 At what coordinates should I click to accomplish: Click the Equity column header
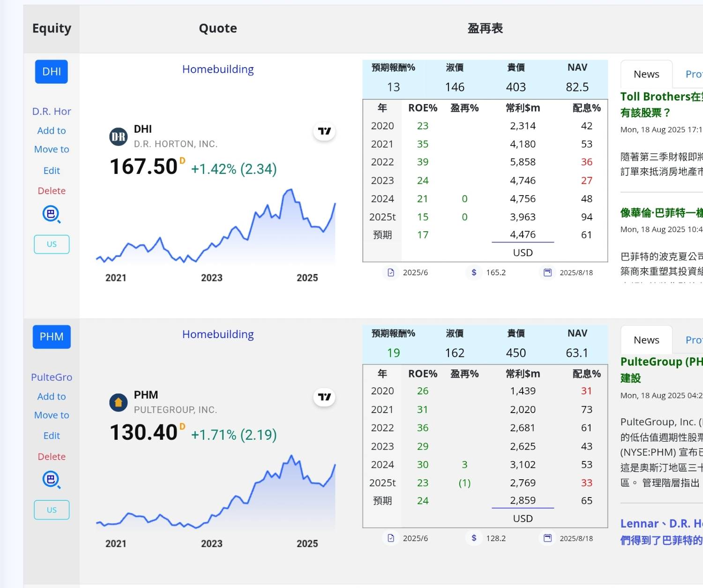point(52,29)
